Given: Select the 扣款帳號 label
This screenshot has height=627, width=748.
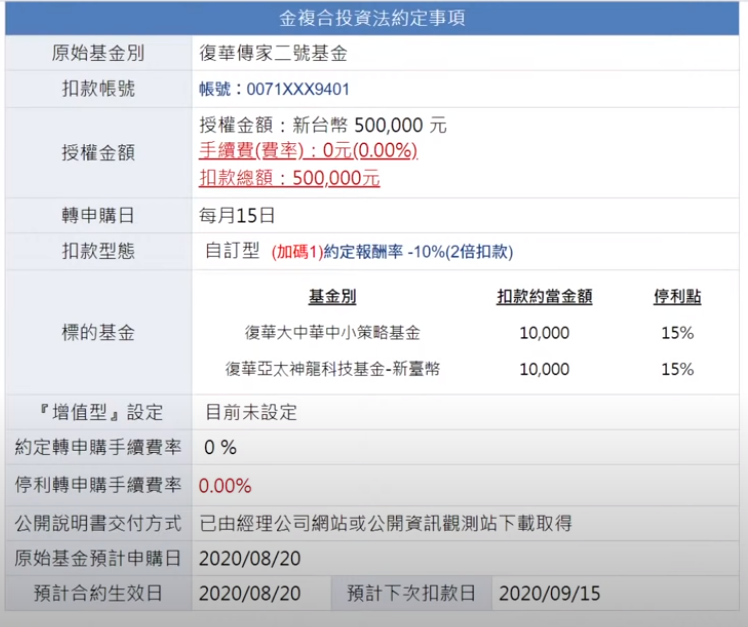Looking at the screenshot, I should click(98, 89).
